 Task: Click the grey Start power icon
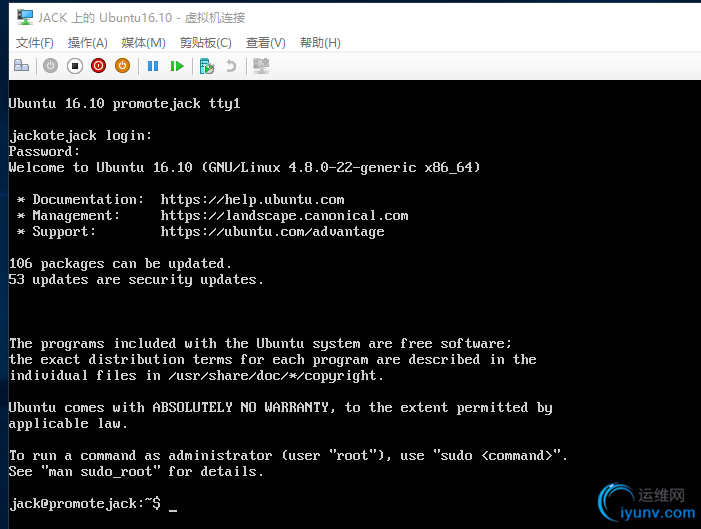coord(51,66)
